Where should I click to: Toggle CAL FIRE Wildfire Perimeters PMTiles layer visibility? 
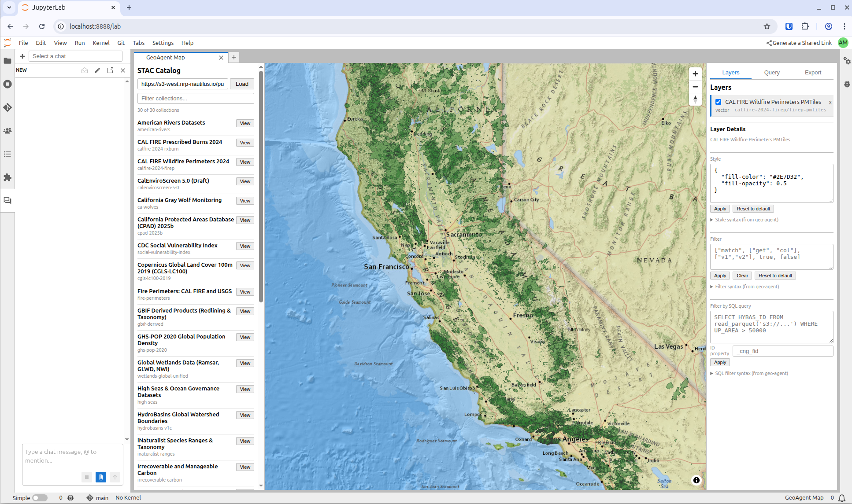point(719,102)
